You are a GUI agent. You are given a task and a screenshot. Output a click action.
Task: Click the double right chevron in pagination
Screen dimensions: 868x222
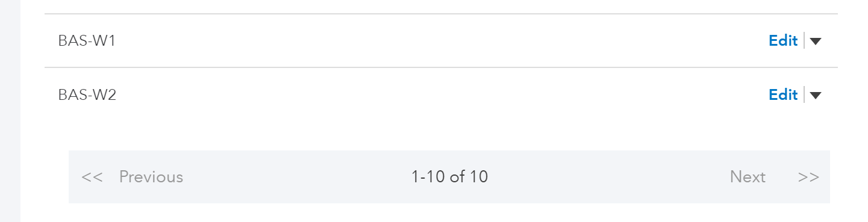pyautogui.click(x=808, y=177)
